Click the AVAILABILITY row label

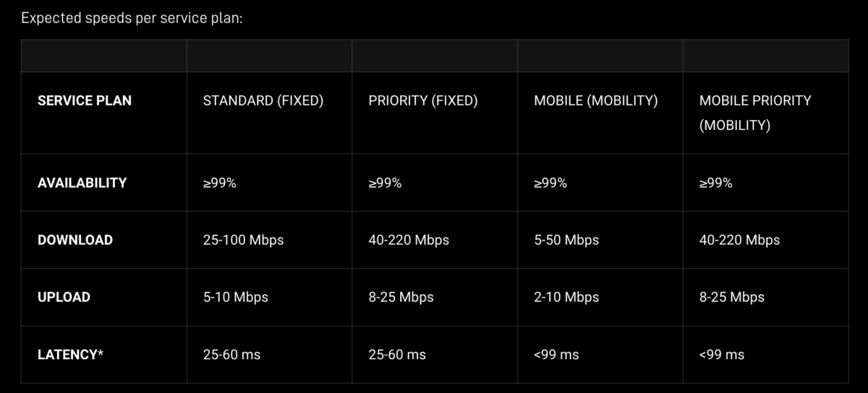(82, 183)
